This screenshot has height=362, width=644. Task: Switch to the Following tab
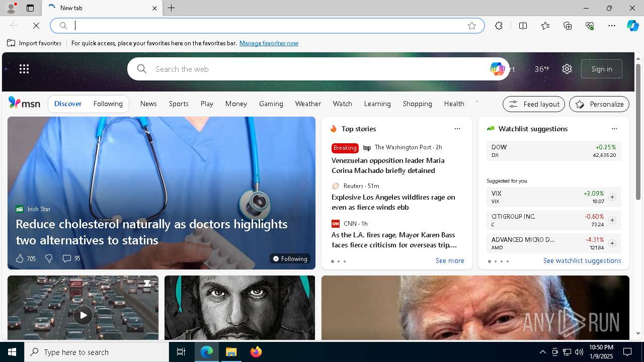[x=108, y=104]
